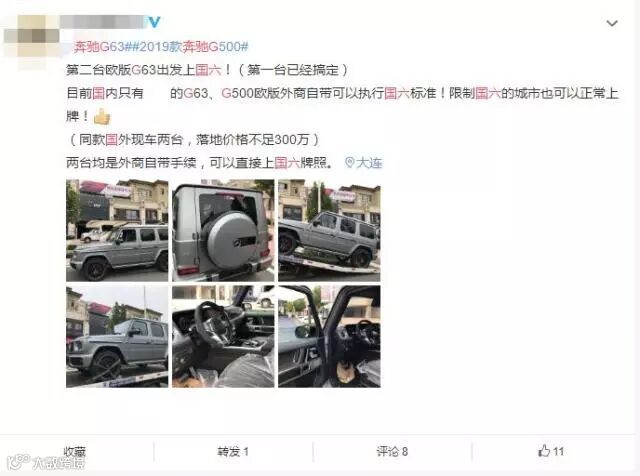
Task: Click the blue verified V badge
Action: 154,22
